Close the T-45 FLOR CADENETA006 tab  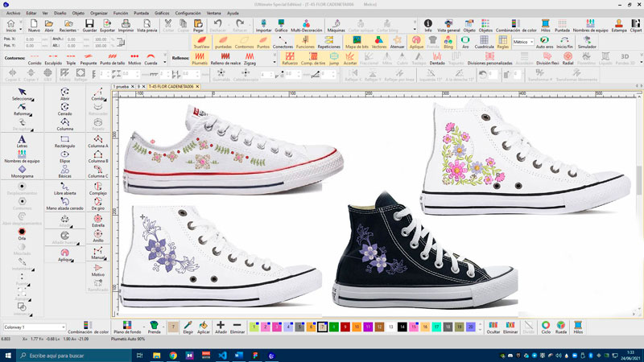point(197,87)
